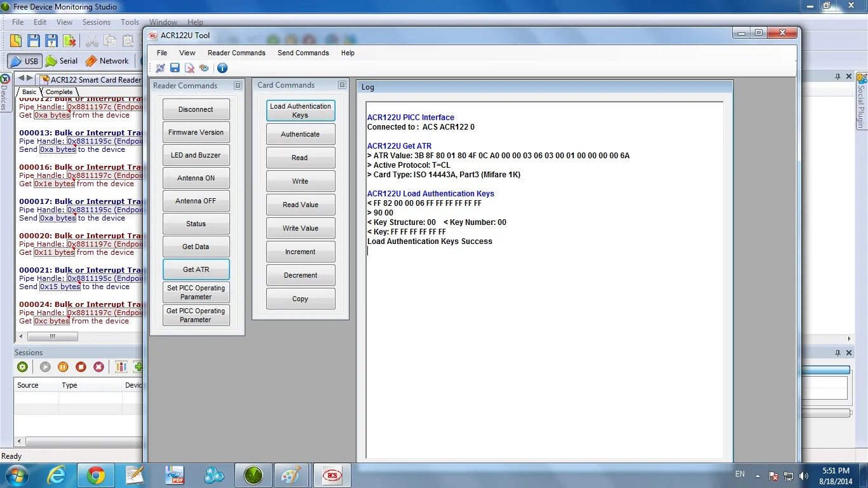The width and height of the screenshot is (868, 488).
Task: Click the Read Value button
Action: (x=301, y=205)
